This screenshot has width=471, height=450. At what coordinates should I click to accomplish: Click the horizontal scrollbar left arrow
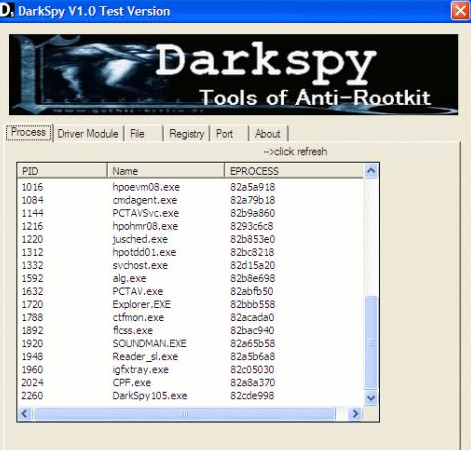pos(24,414)
